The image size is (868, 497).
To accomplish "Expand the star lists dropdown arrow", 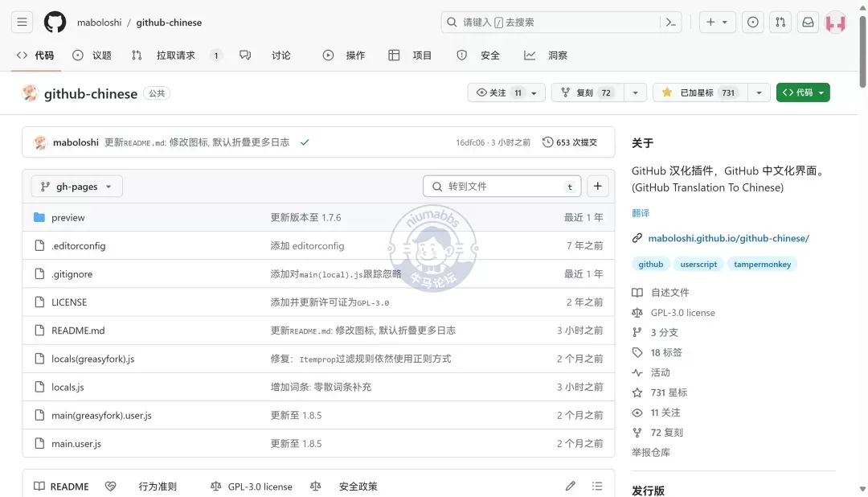I will click(x=759, y=92).
